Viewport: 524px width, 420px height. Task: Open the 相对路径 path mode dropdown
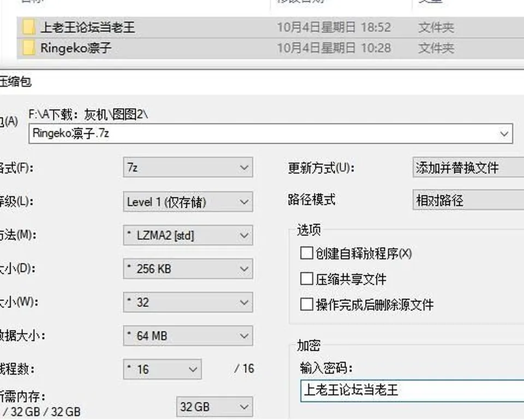pyautogui.click(x=468, y=200)
